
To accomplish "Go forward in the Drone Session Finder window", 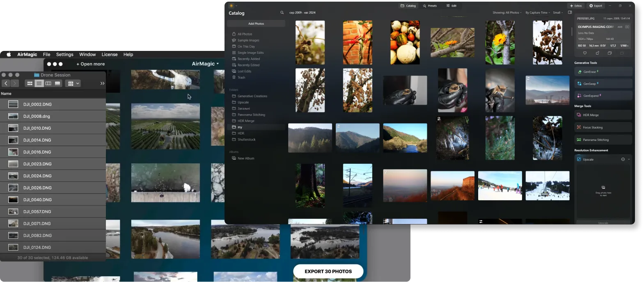I will point(15,83).
